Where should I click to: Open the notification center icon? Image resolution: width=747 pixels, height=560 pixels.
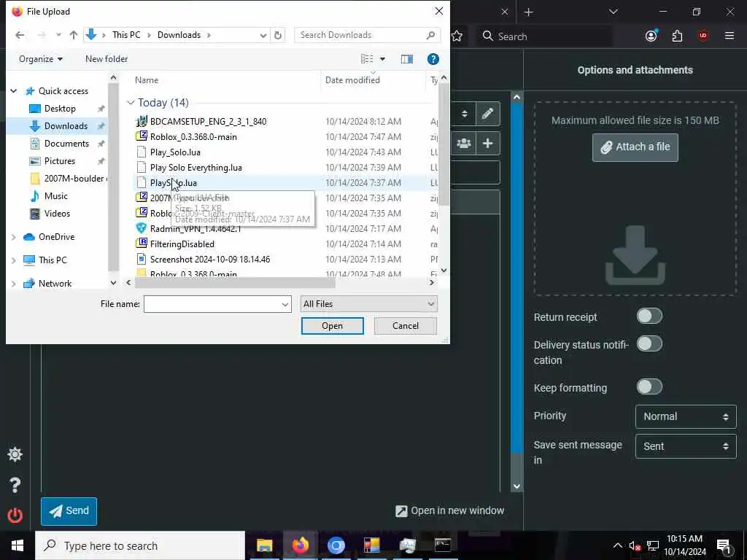(x=724, y=546)
